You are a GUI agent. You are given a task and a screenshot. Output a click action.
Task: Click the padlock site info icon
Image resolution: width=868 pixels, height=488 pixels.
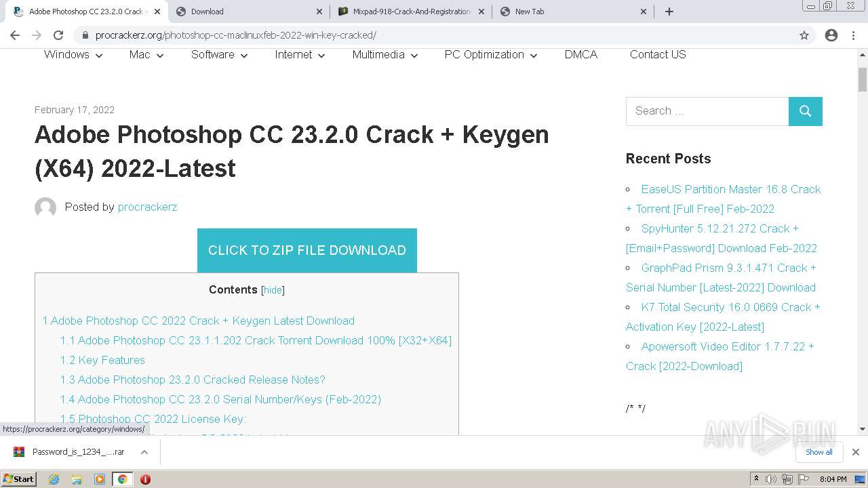(x=85, y=35)
